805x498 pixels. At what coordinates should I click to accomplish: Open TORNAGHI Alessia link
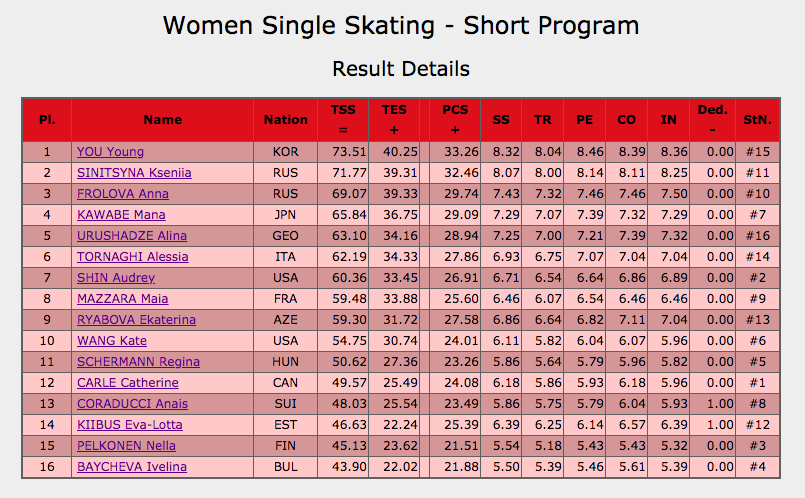(x=132, y=257)
